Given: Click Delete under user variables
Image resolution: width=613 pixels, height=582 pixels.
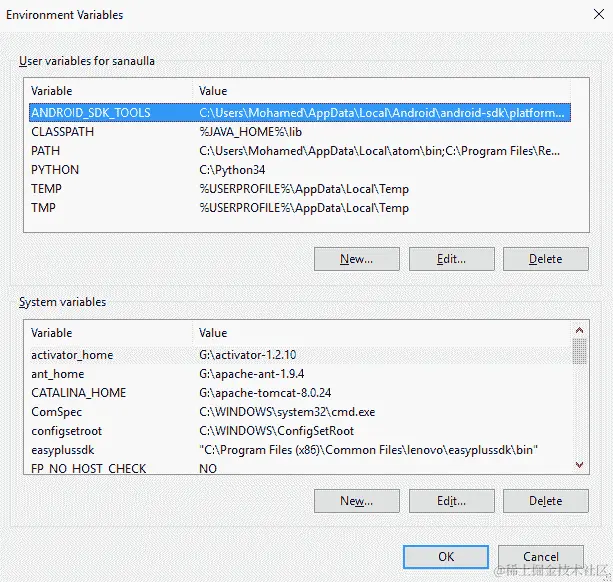Looking at the screenshot, I should click(545, 259).
